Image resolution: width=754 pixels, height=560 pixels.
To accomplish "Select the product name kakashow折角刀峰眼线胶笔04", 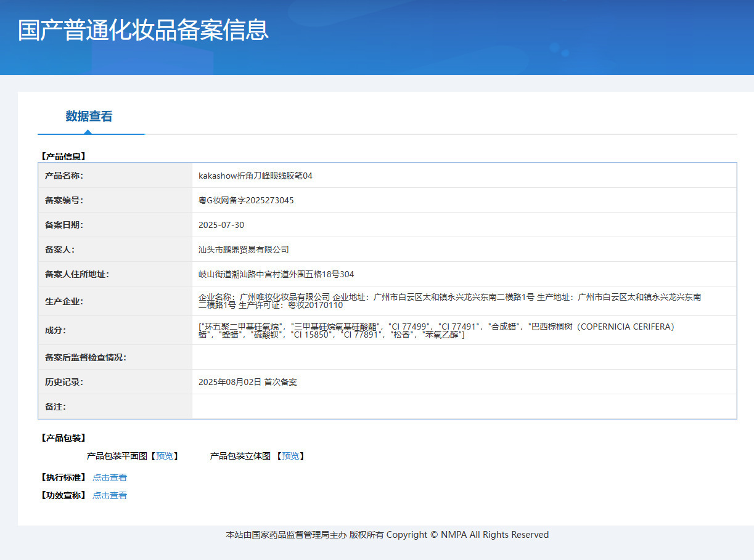I will coord(255,176).
